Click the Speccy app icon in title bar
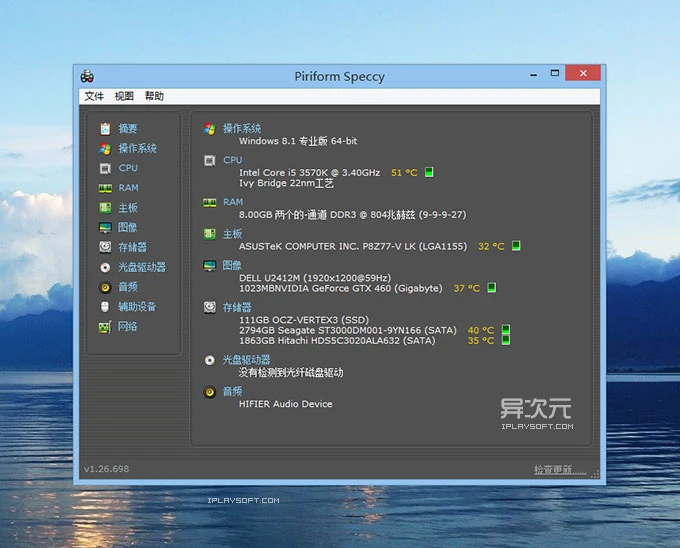Image resolution: width=680 pixels, height=548 pixels. click(88, 75)
